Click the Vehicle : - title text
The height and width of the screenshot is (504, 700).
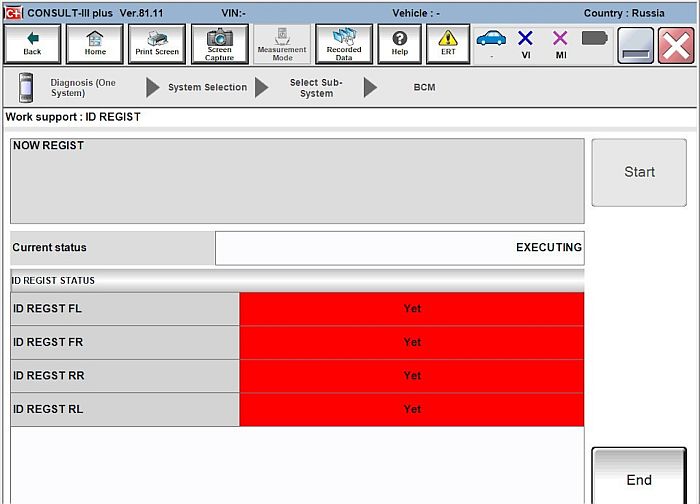416,13
